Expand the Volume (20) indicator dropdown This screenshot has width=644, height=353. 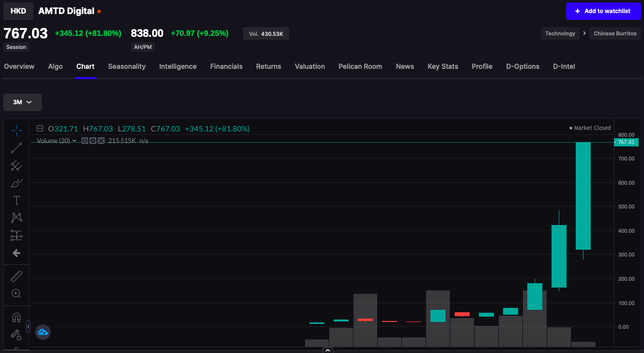75,141
